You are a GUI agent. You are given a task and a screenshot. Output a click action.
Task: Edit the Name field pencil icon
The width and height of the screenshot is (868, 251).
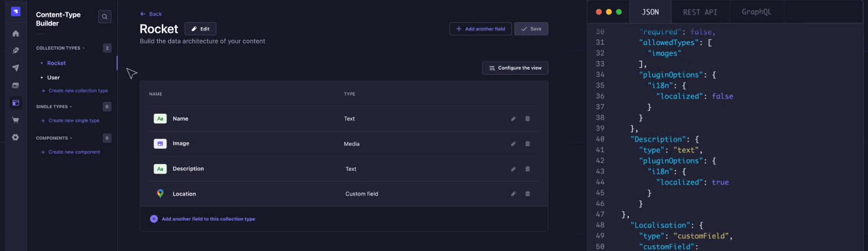pos(513,119)
